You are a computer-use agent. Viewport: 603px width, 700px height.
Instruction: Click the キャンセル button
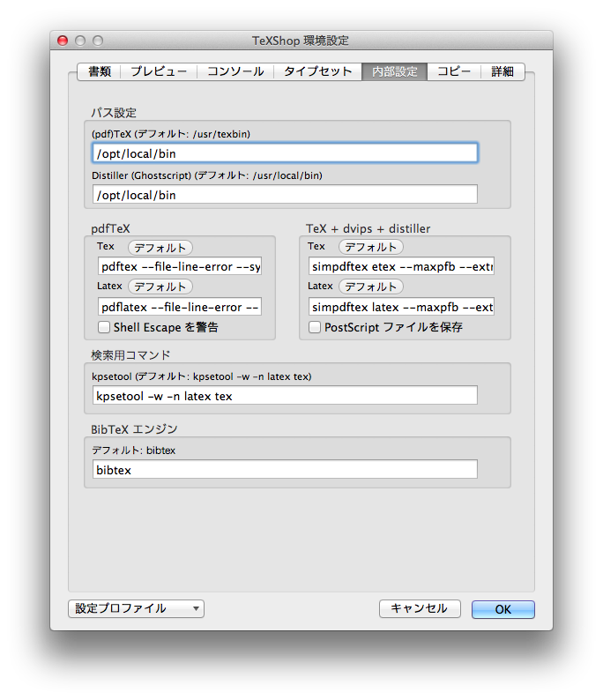[x=420, y=609]
